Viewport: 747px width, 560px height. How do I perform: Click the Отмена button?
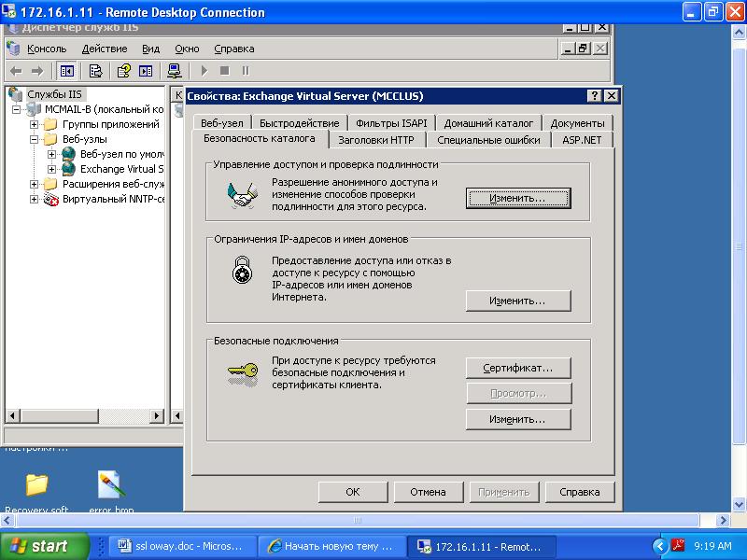pos(428,492)
